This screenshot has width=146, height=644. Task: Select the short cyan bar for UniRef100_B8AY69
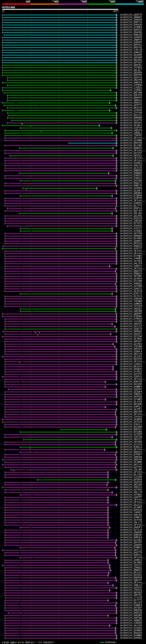93,143
